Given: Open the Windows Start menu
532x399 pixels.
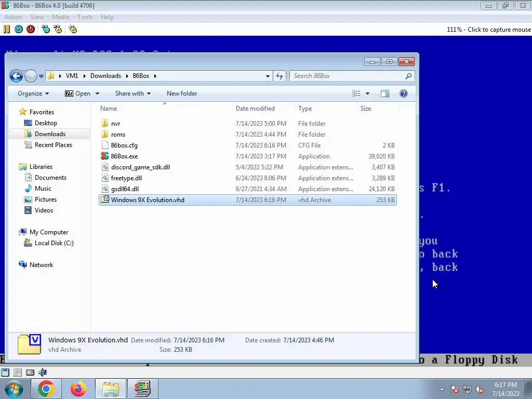Looking at the screenshot, I should tap(14, 389).
